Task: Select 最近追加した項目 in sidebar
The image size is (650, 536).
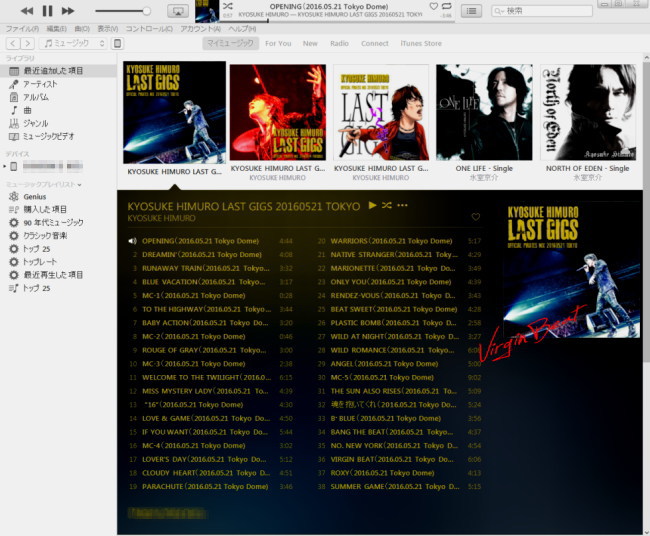Action: (58, 71)
